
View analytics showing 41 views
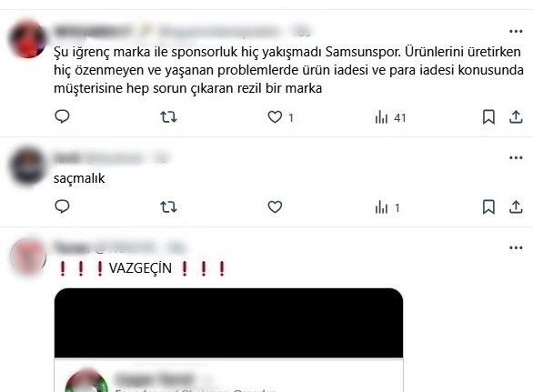[x=390, y=117]
